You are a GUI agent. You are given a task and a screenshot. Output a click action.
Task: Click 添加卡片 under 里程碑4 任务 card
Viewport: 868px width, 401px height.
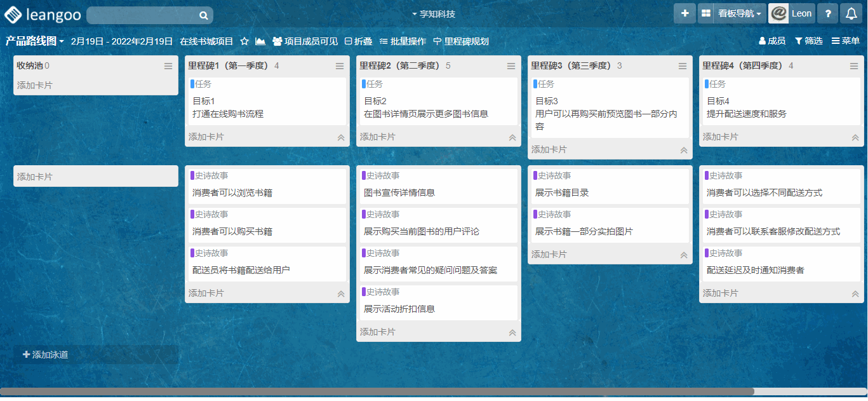[x=721, y=137]
